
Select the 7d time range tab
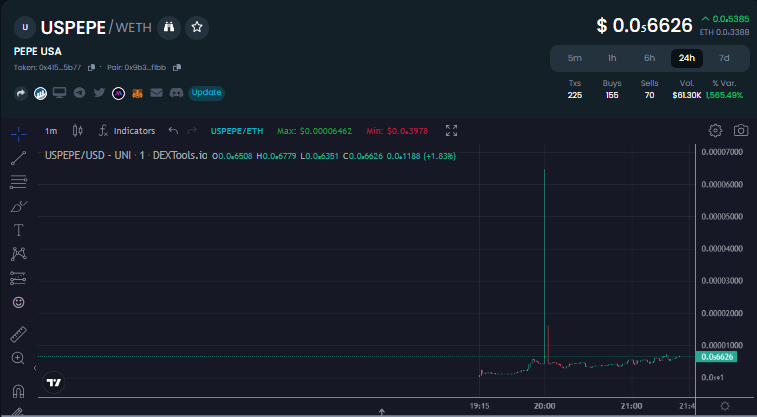pos(724,58)
